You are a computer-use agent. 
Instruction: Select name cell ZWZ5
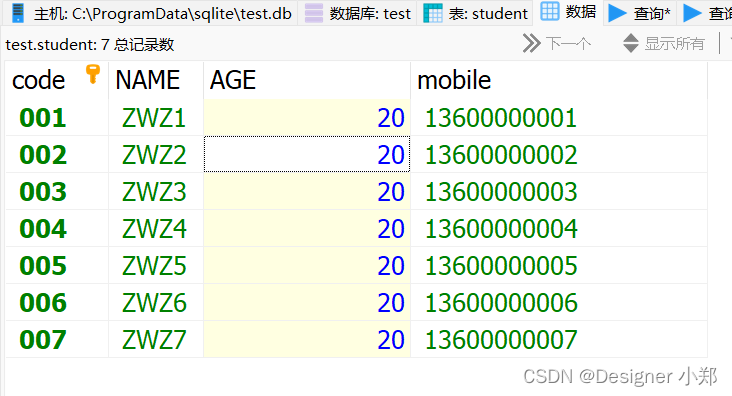tap(156, 265)
